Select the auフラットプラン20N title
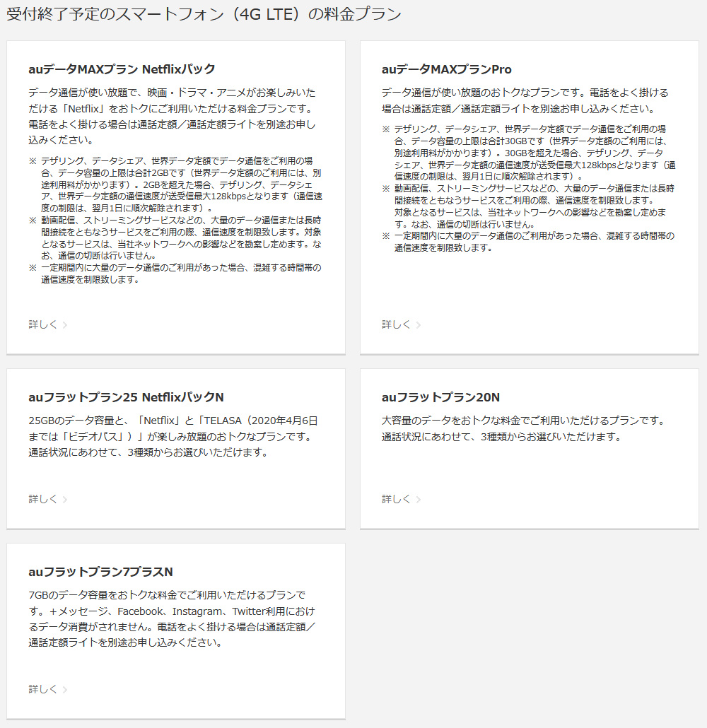This screenshot has width=707, height=728. [x=441, y=397]
